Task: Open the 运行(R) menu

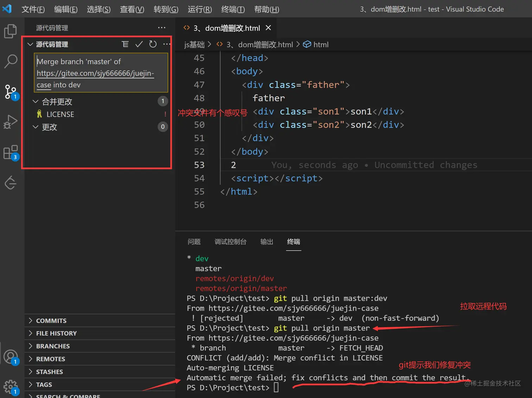Action: tap(199, 9)
